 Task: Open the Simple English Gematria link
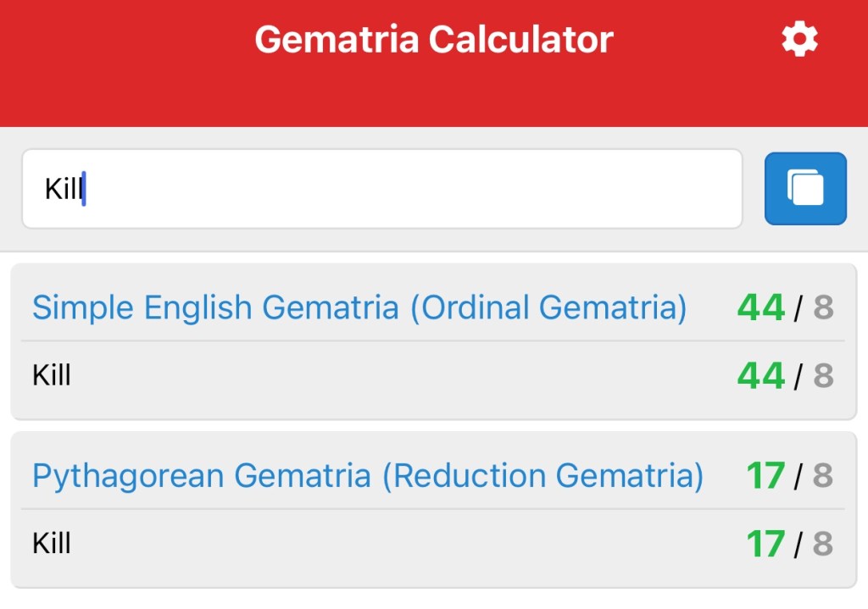pyautogui.click(x=215, y=307)
